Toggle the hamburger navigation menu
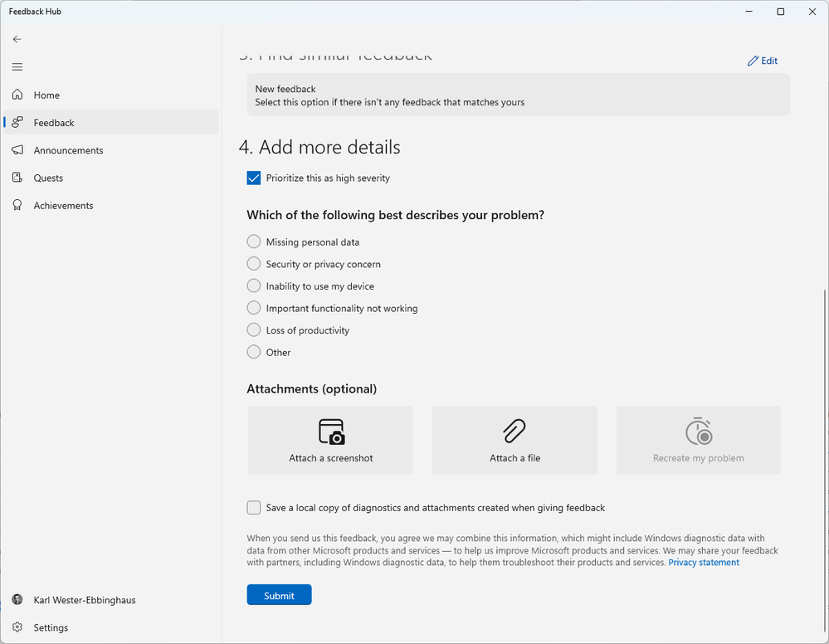Viewport: 829px width, 644px height. (x=17, y=66)
